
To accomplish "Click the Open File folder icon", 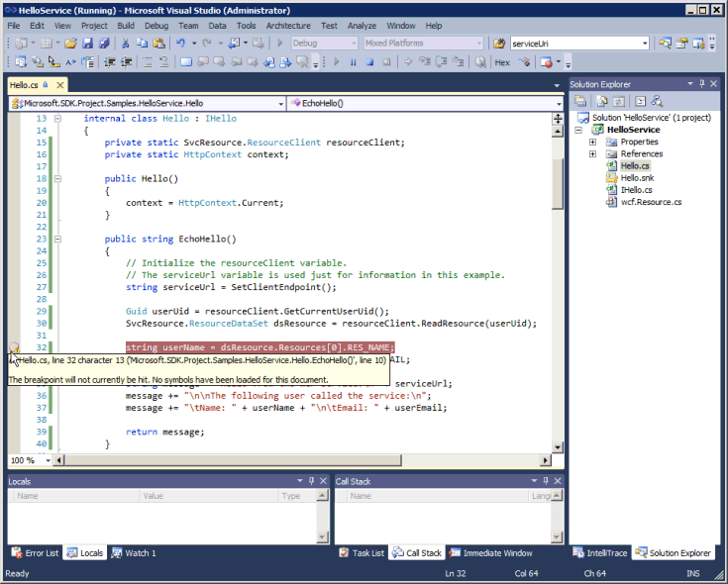I will point(70,44).
